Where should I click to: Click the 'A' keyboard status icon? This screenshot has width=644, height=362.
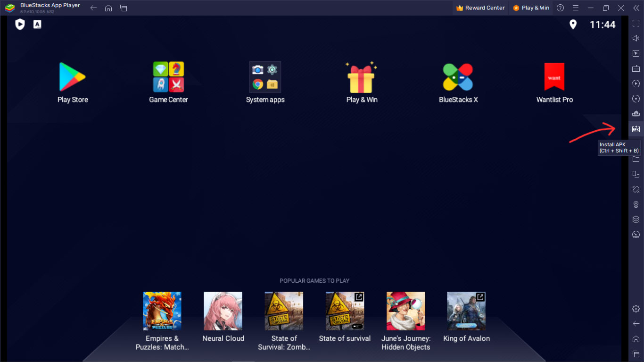[x=37, y=24]
